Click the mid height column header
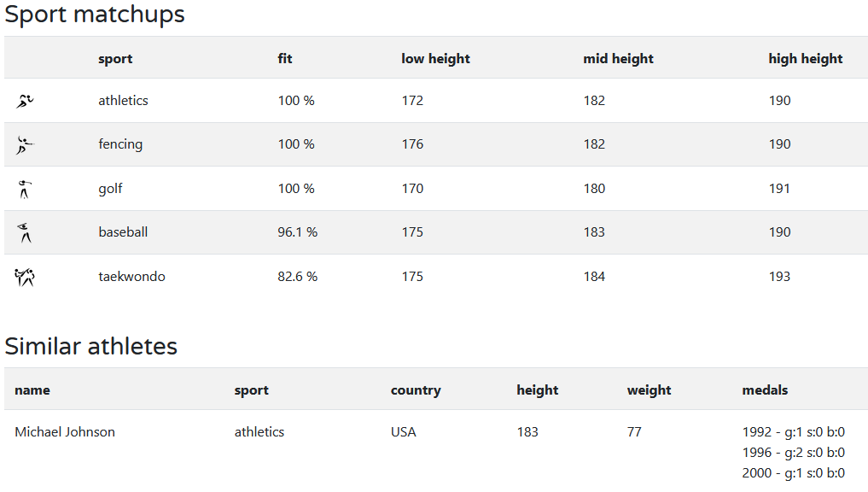Image resolution: width=868 pixels, height=492 pixels. [618, 59]
